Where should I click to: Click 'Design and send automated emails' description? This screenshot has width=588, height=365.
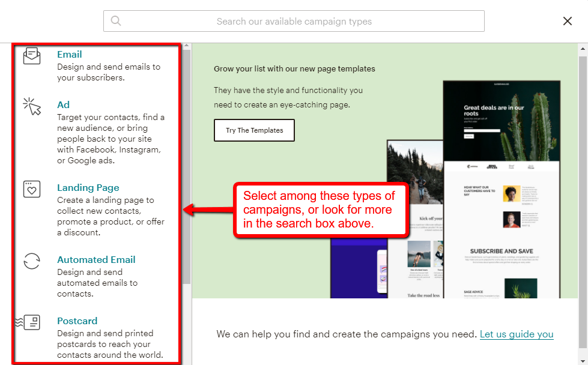tap(97, 283)
